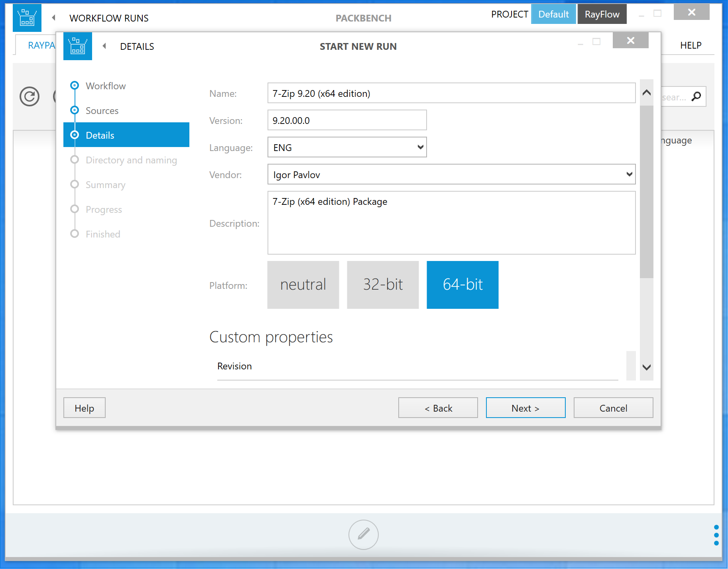
Task: Click the Revision custom property row
Action: (417, 366)
